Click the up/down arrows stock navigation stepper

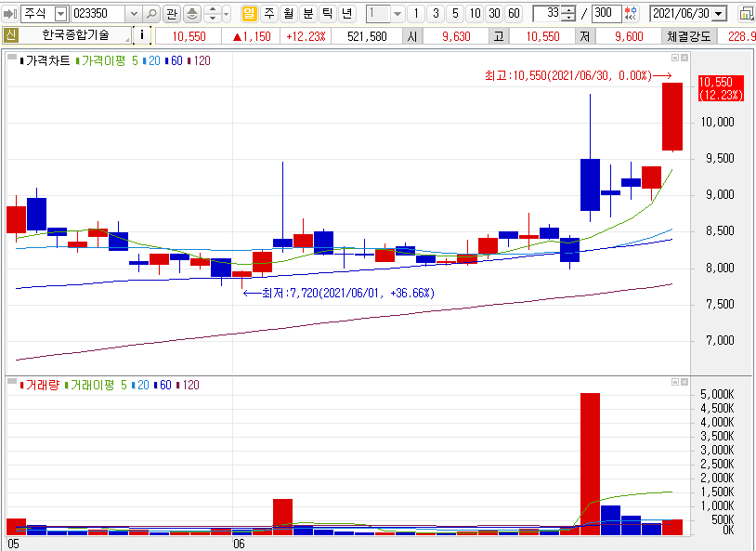point(213,14)
